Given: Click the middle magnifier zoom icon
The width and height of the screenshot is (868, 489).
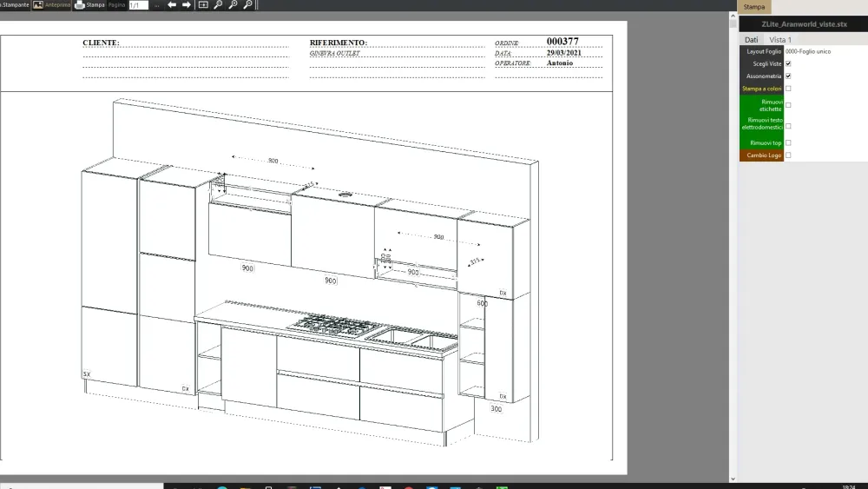Looking at the screenshot, I should coord(233,5).
